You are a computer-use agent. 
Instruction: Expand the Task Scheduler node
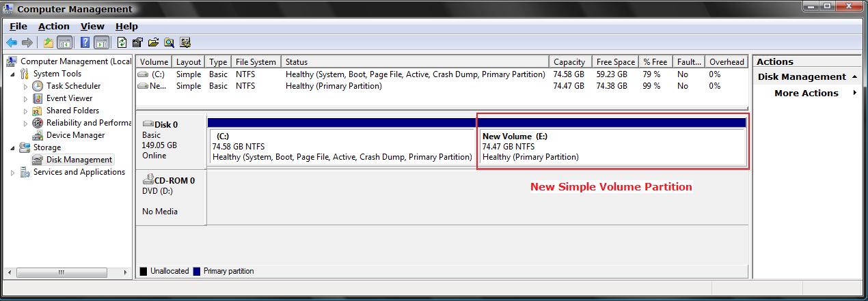coord(26,87)
